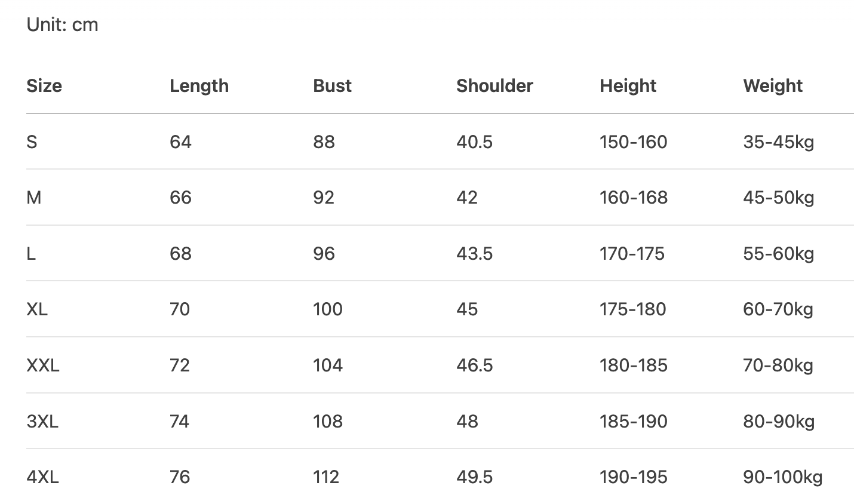
Task: Click the Length column header
Action: (199, 86)
